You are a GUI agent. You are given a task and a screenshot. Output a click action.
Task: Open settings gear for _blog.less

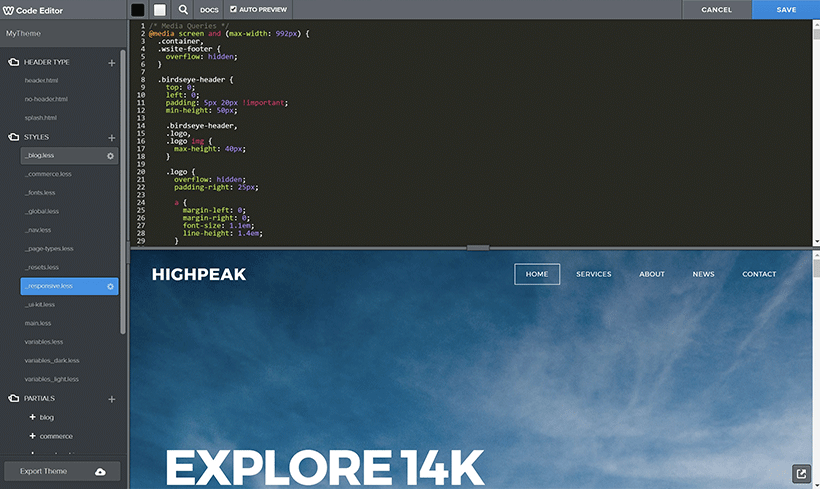pyautogui.click(x=110, y=156)
